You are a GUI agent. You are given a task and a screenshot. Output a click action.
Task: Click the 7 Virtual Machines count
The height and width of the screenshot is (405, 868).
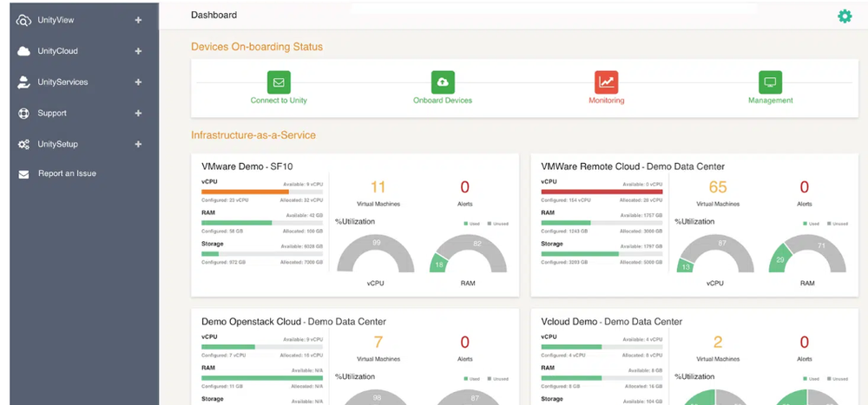pos(378,343)
